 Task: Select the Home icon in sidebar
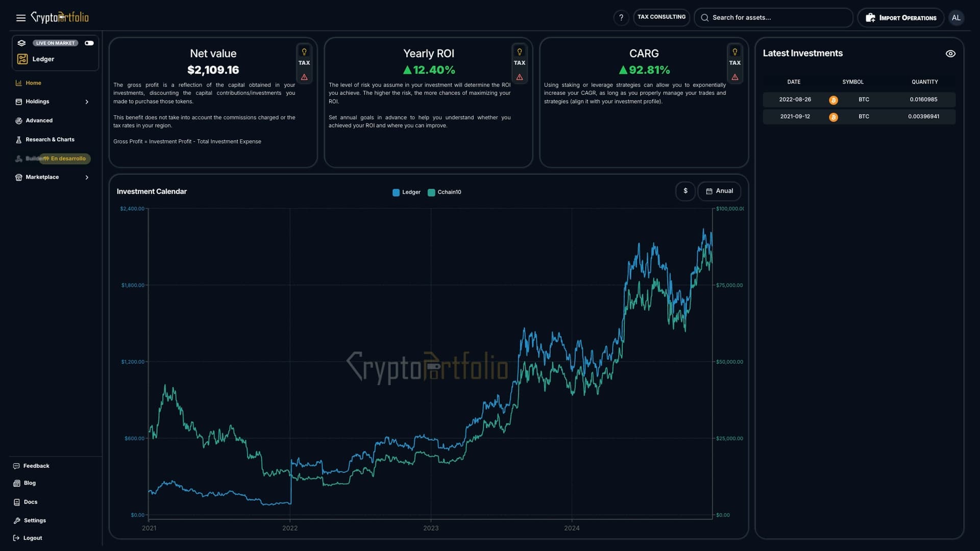(18, 83)
